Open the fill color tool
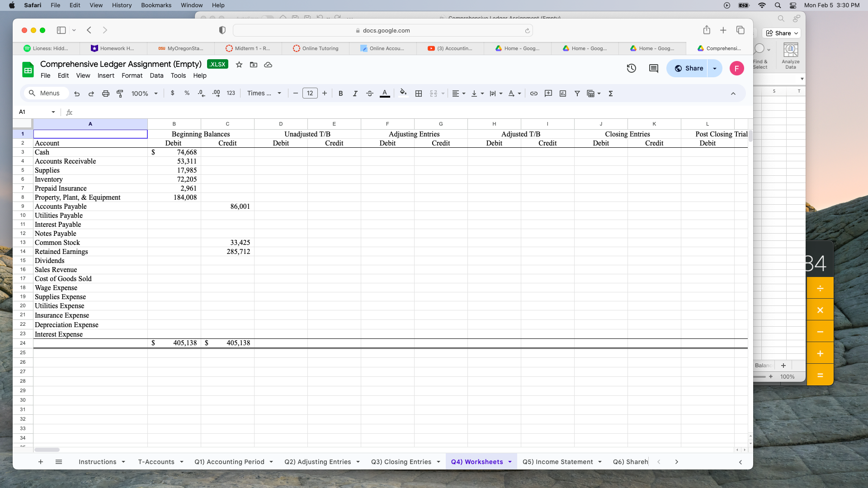 pos(403,93)
